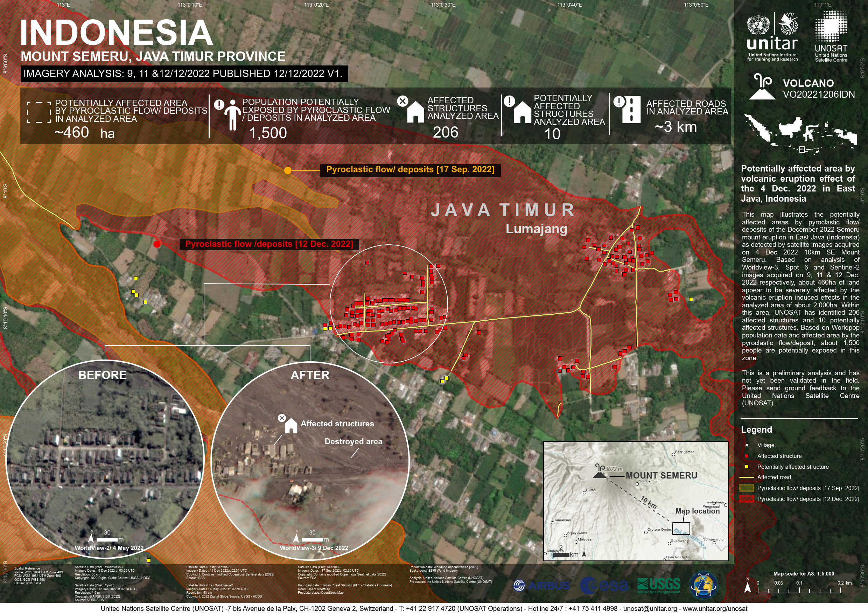Click the affected structures house icon
This screenshot has width=868, height=614.
point(415,112)
